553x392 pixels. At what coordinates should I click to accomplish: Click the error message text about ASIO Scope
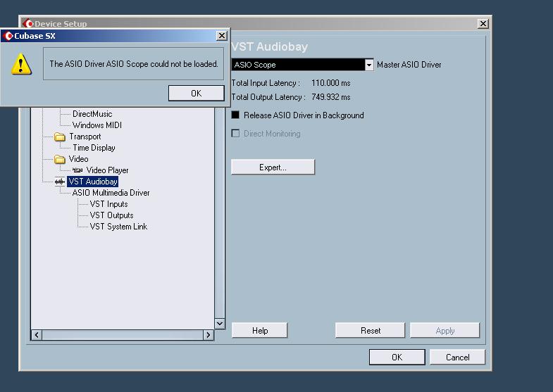[x=134, y=64]
